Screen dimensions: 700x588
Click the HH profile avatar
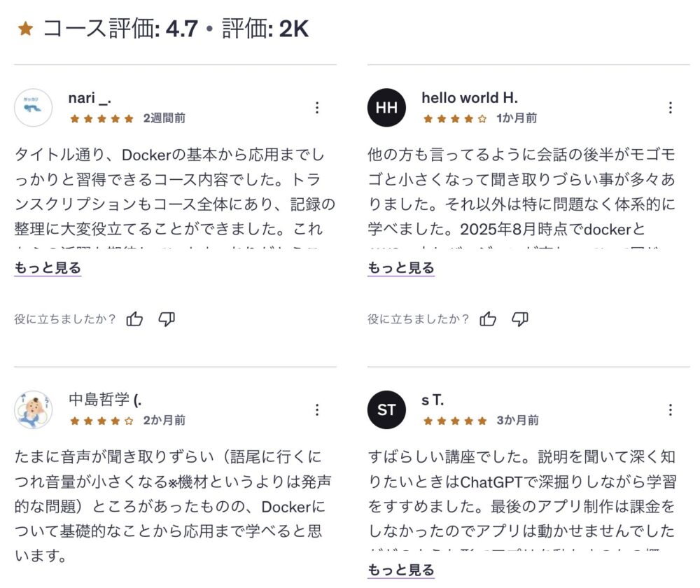click(x=386, y=108)
